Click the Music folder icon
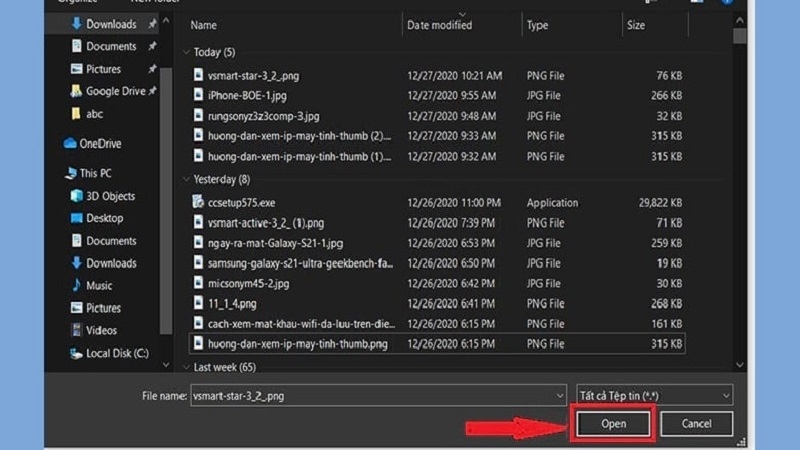Viewport: 800px width, 450px height. [x=76, y=285]
